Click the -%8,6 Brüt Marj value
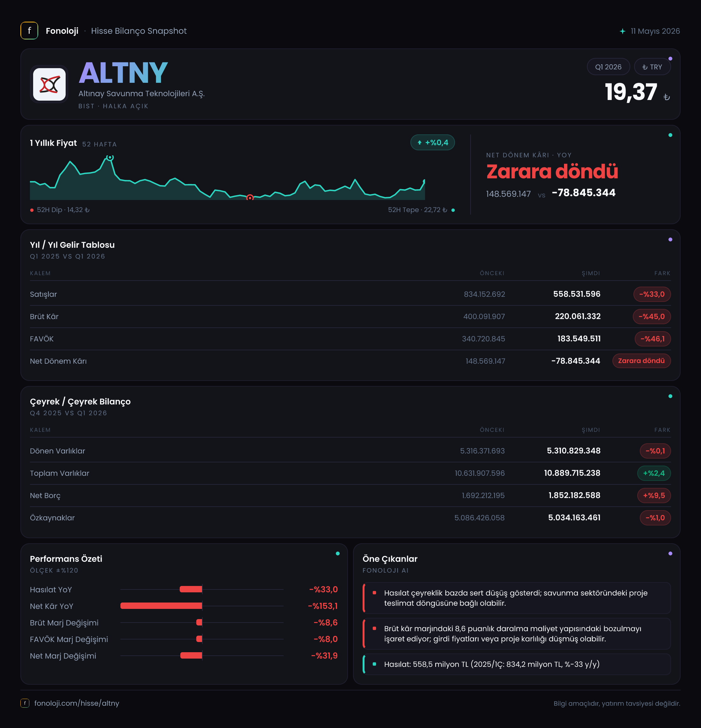Image resolution: width=701 pixels, height=728 pixels. click(x=326, y=623)
